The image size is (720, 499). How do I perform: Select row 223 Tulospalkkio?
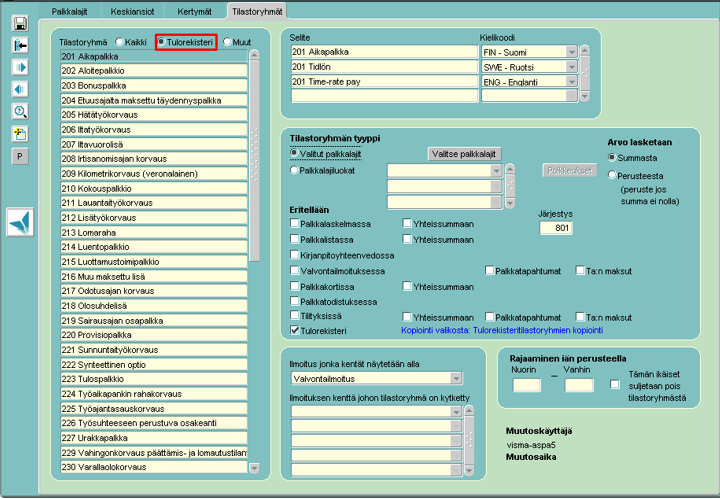154,379
